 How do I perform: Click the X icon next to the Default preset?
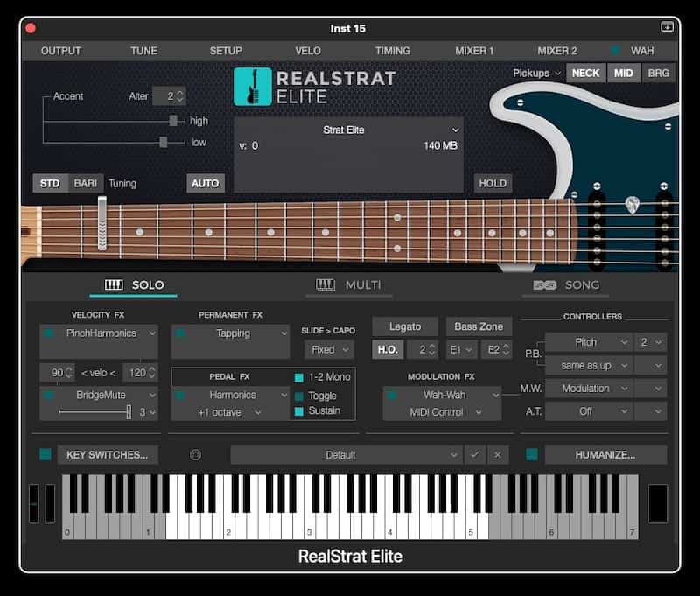[x=497, y=455]
